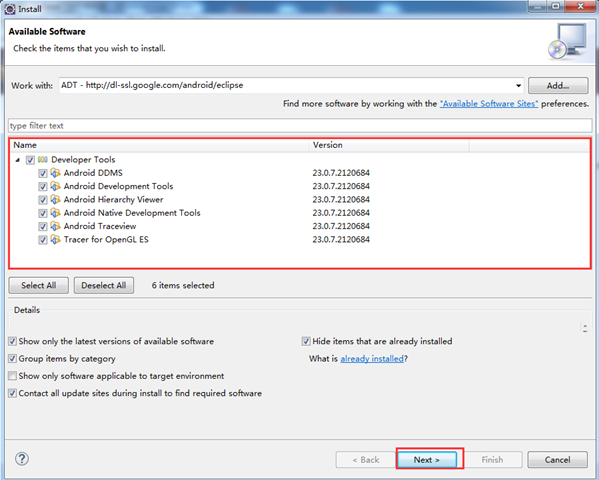Image resolution: width=599 pixels, height=480 pixels.
Task: Click the Details area scroll stepper
Action: click(x=585, y=328)
